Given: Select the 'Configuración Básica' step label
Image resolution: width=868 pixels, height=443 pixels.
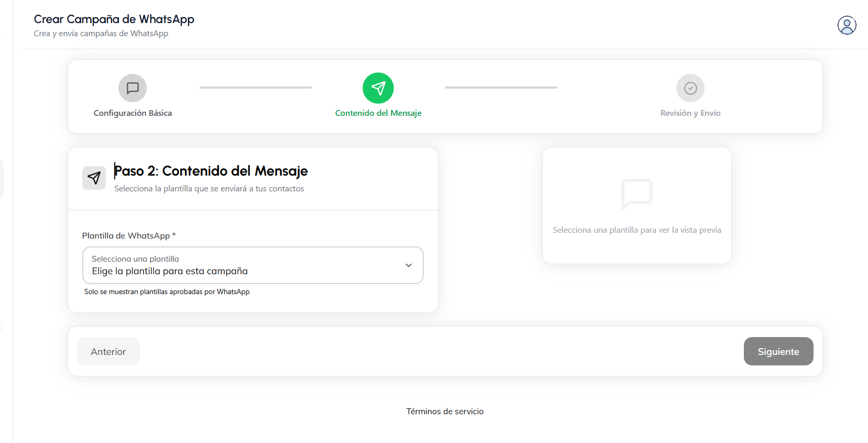Looking at the screenshot, I should (x=133, y=113).
